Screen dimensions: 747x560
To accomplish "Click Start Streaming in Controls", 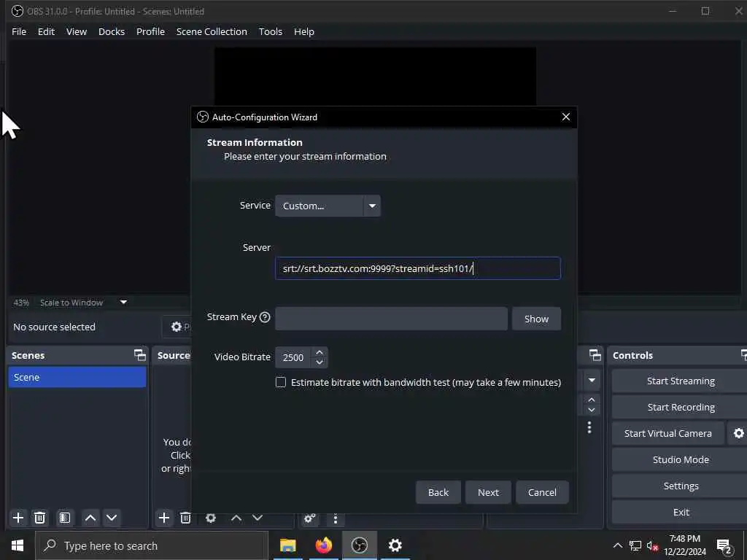I will (x=681, y=381).
